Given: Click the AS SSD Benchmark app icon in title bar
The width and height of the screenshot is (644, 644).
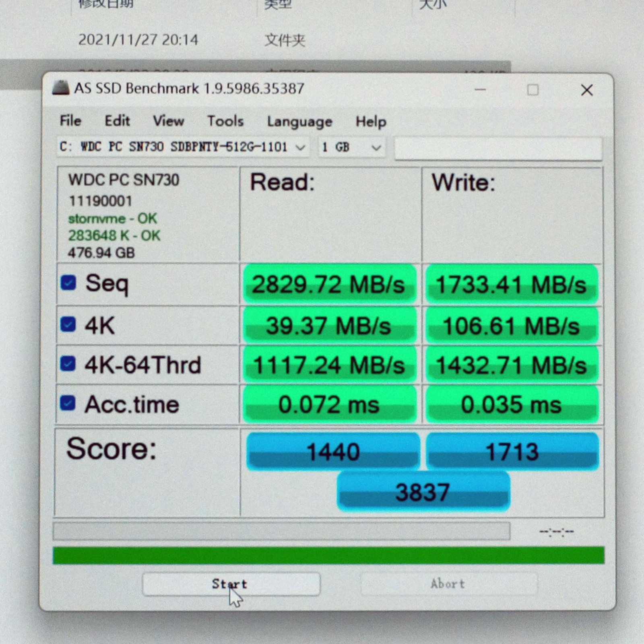Looking at the screenshot, I should pos(61,88).
